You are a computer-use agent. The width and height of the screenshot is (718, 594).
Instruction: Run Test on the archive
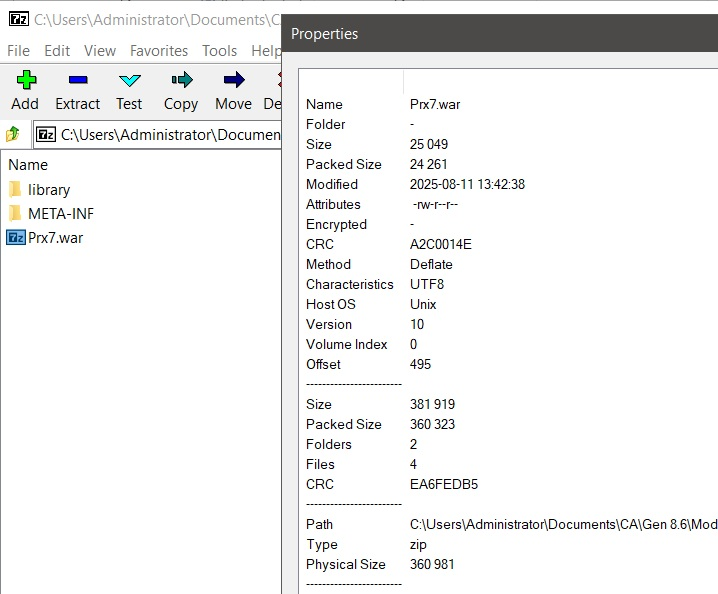[x=129, y=81]
